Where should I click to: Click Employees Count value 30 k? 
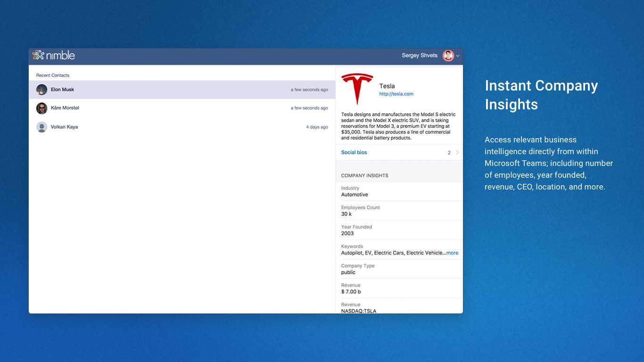[x=347, y=214]
